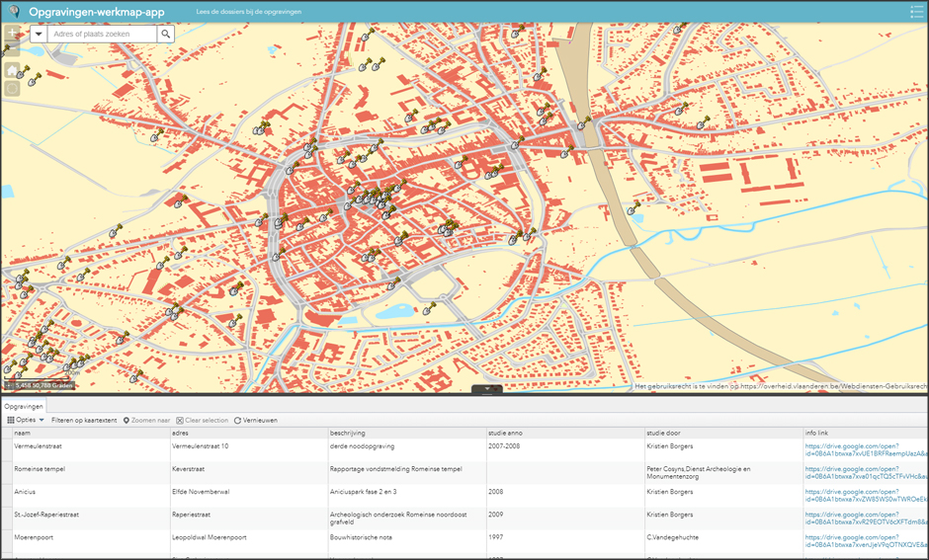Viewport: 929px width, 560px height.
Task: Collapse the attribute table with the arrow handle
Action: (x=487, y=389)
